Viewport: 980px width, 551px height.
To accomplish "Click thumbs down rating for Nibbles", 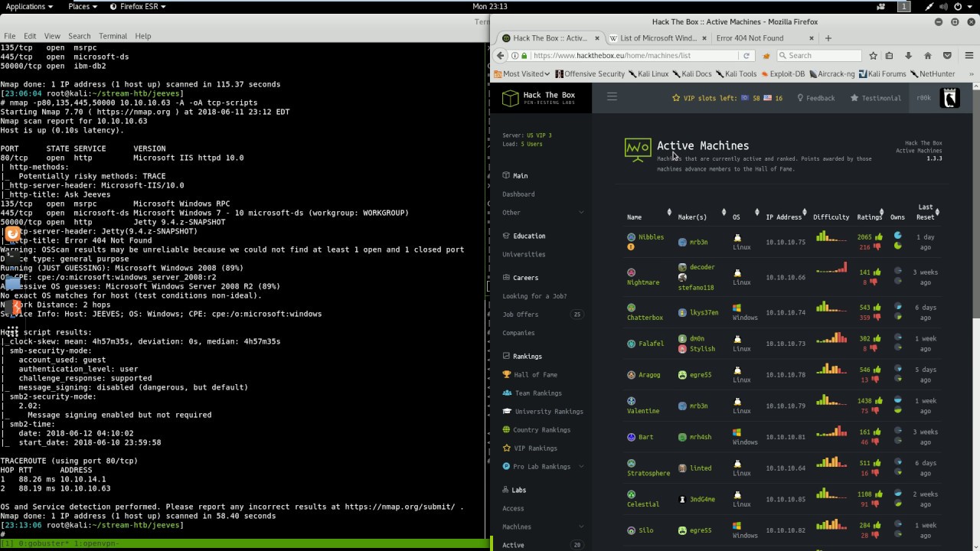I will pos(878,247).
